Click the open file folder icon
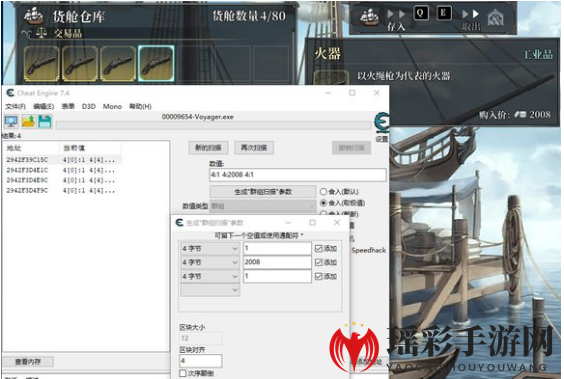The image size is (564, 379). point(28,122)
